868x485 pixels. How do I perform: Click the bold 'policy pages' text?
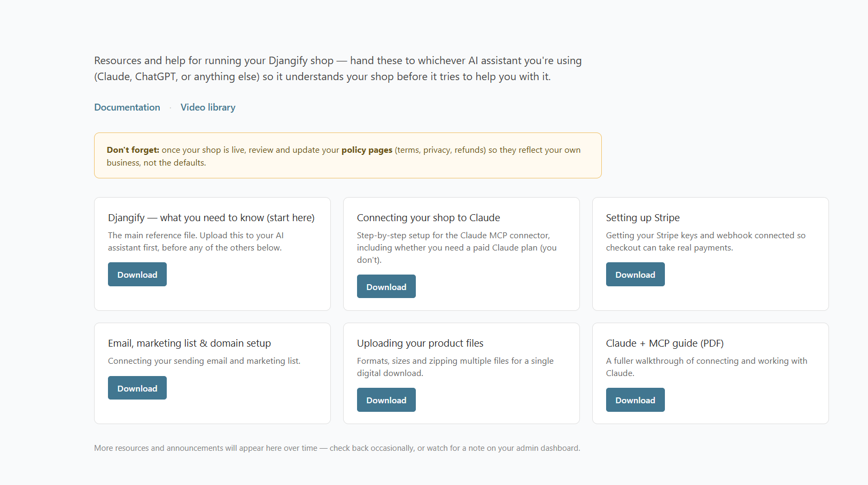pos(367,150)
